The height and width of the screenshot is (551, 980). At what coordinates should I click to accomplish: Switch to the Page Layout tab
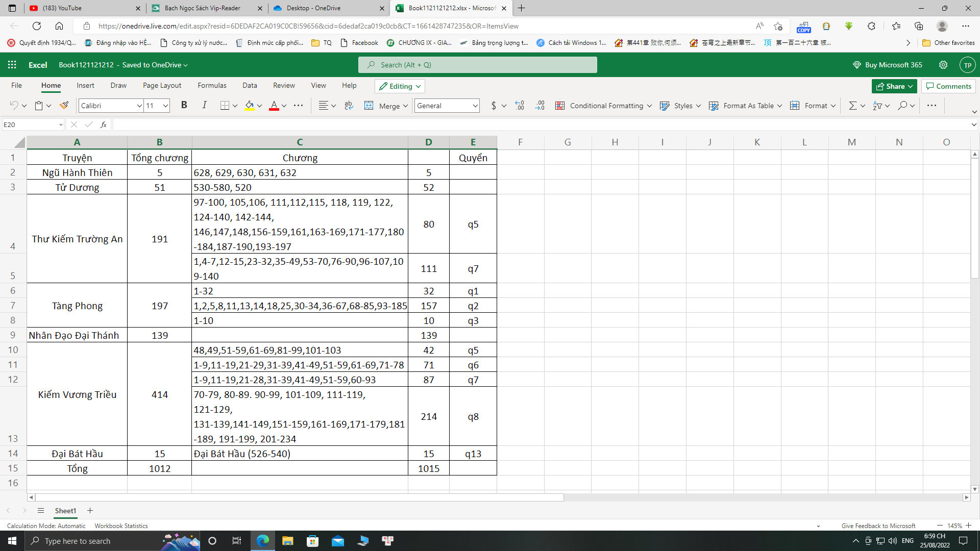pyautogui.click(x=162, y=85)
